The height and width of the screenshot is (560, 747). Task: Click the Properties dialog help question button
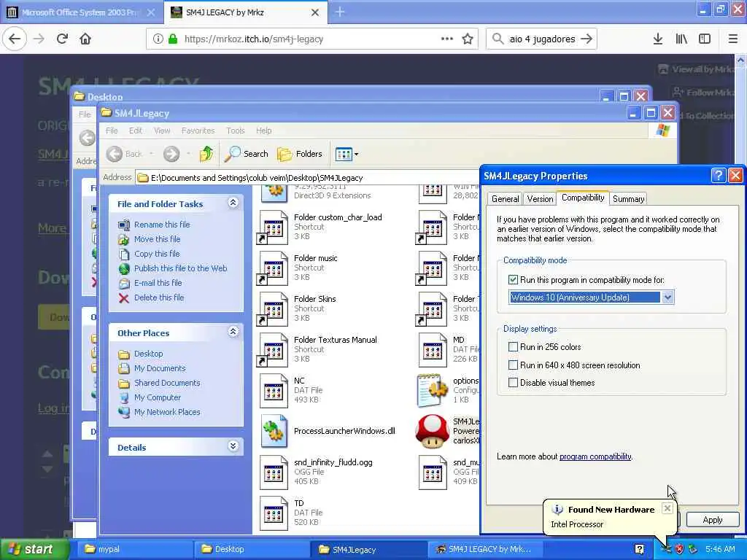718,176
